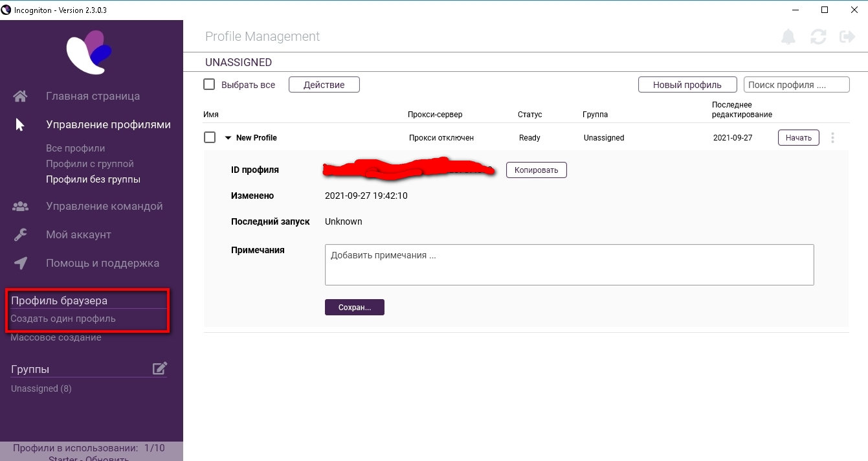Click Начать to launch New Profile

pos(799,138)
